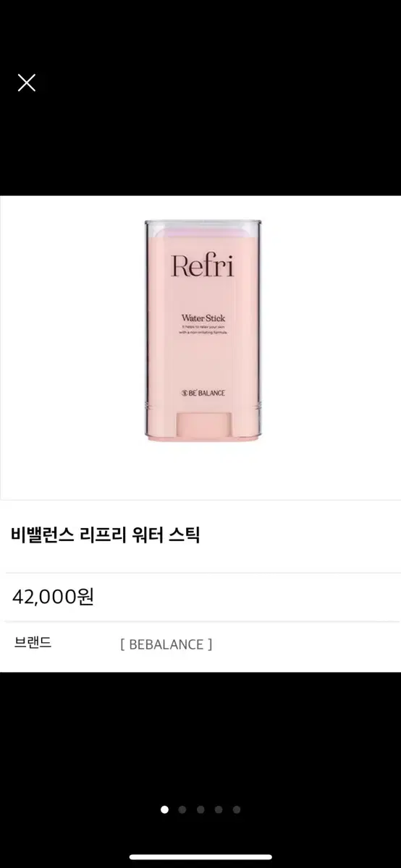This screenshot has height=868, width=401.
Task: Tap the black area above the image
Action: coord(200,145)
